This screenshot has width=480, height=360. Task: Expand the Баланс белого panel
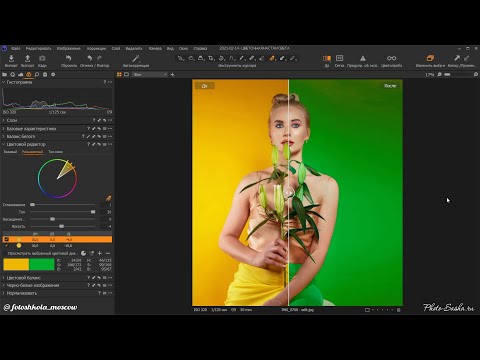point(3,136)
